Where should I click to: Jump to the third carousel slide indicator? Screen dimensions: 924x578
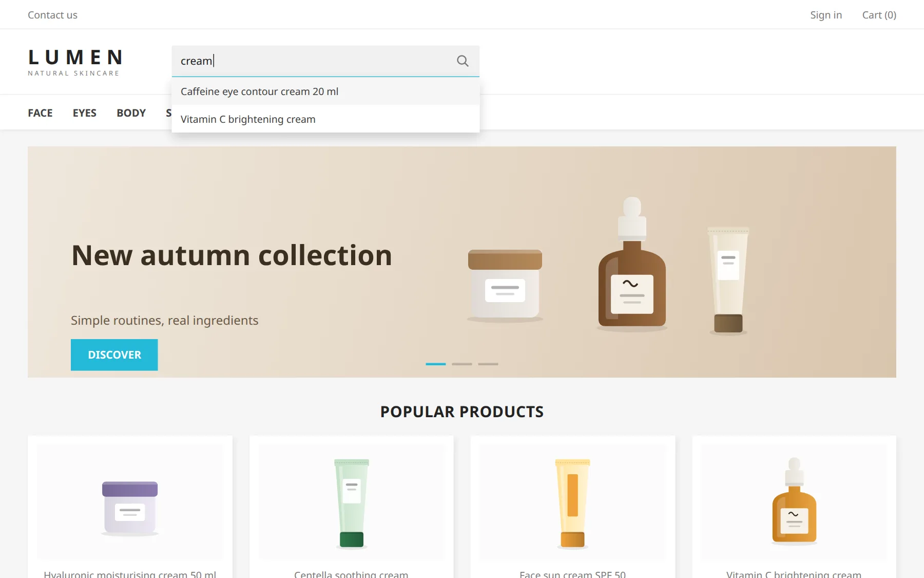[488, 364]
